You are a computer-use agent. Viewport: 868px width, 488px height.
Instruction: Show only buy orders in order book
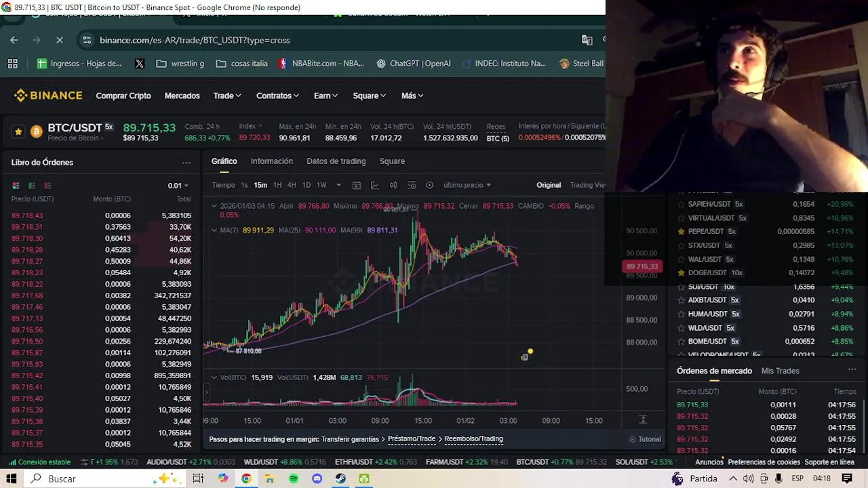pos(31,185)
